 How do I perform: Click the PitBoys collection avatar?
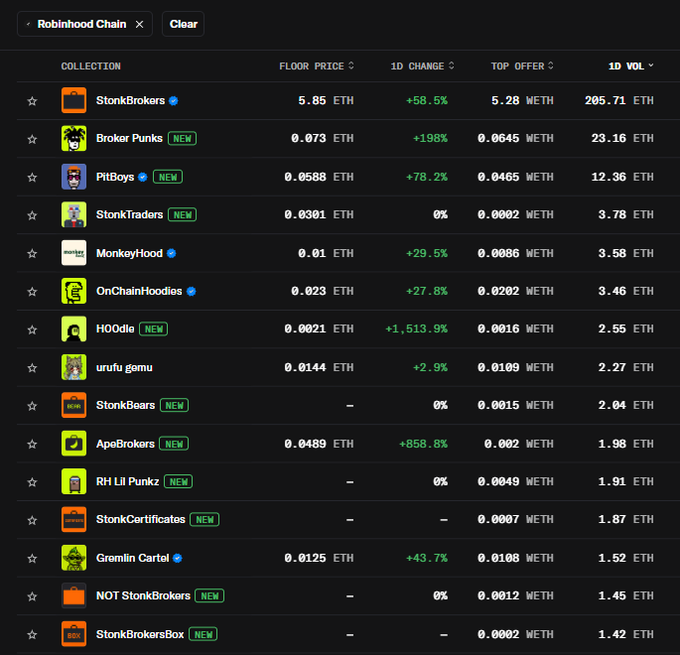click(x=74, y=177)
